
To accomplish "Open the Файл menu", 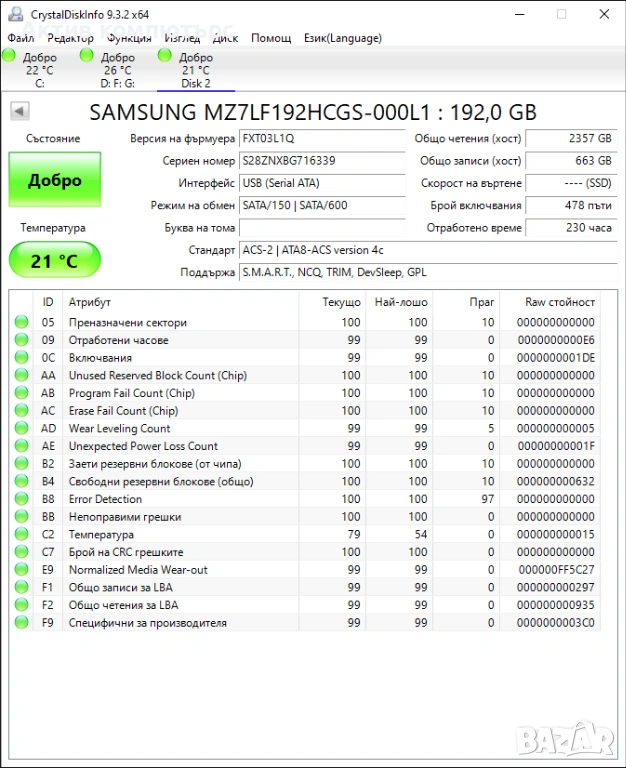I will tap(20, 38).
